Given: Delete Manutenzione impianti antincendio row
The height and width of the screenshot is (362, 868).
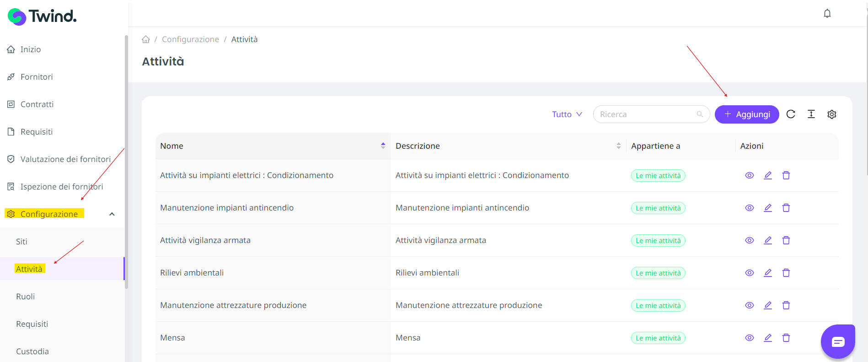Looking at the screenshot, I should coord(786,208).
